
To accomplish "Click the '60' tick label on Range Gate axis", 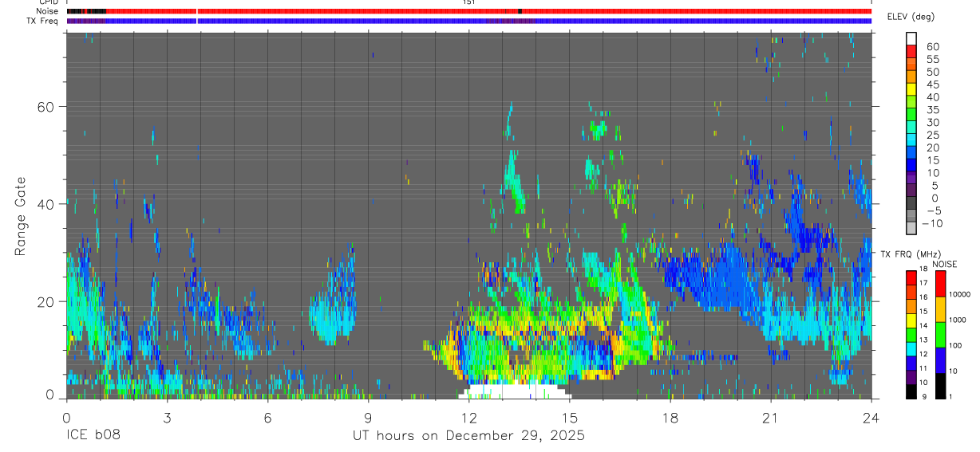I will (x=45, y=107).
